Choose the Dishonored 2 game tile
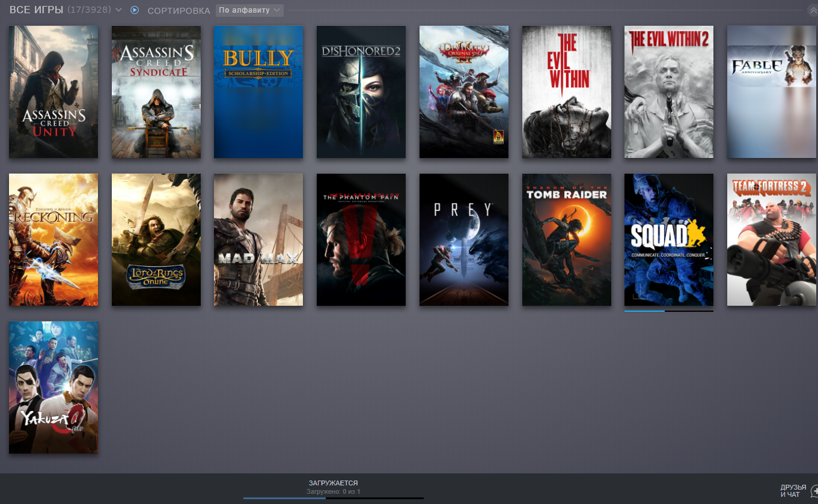Screen dimensions: 818x504 point(361,92)
